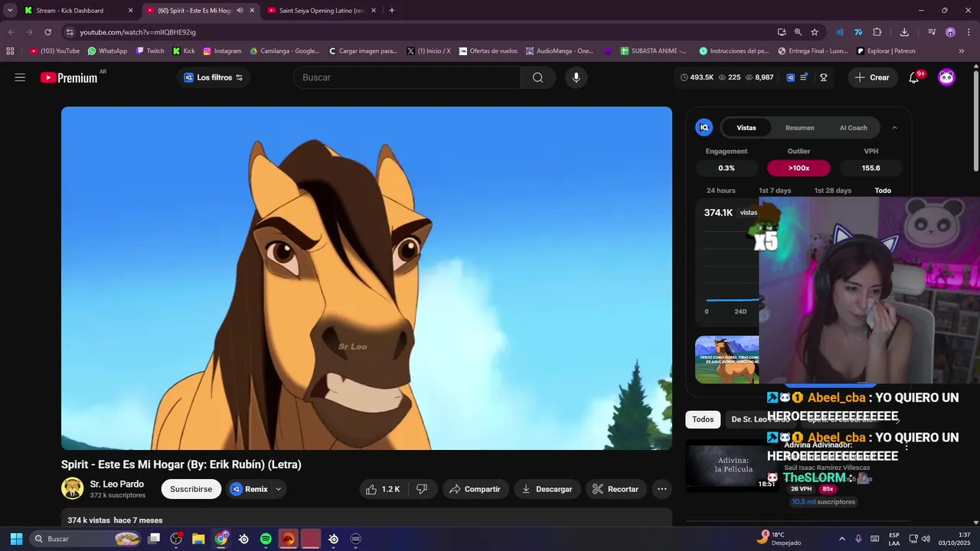Reload the page in Chrome
The image size is (980, 551).
[47, 32]
